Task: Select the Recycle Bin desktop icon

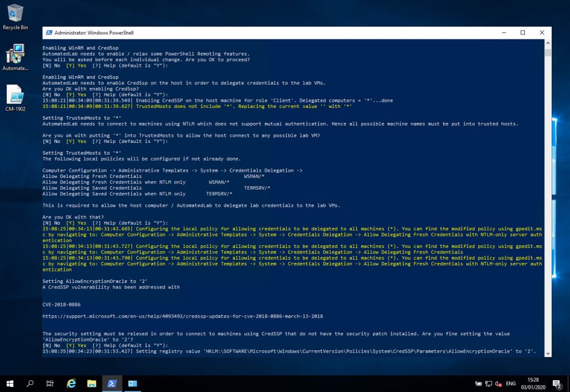Action: 15,17
